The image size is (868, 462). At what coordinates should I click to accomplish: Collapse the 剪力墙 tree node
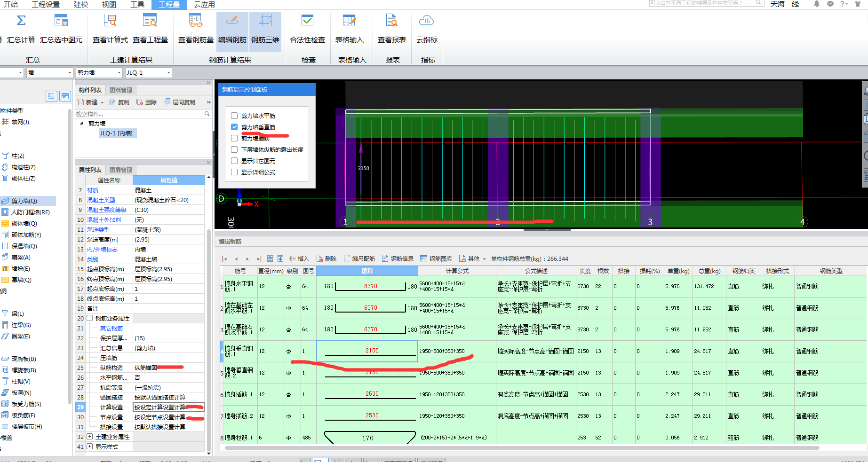coord(81,123)
